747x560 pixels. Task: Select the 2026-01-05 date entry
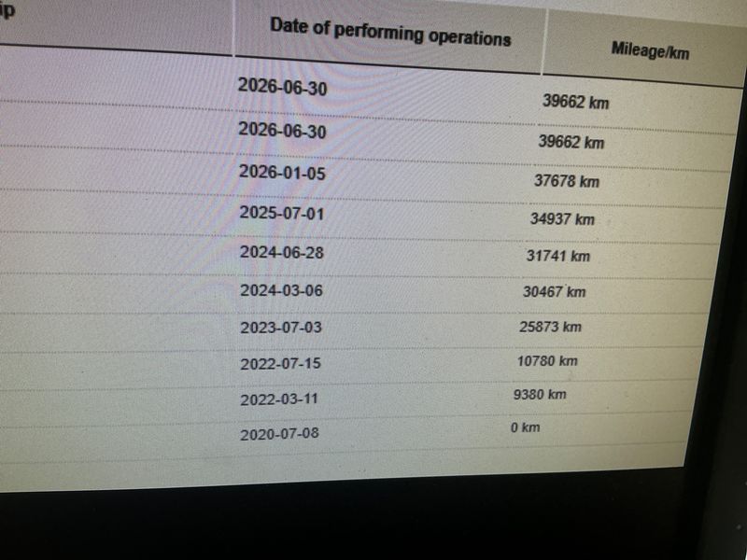tap(282, 173)
